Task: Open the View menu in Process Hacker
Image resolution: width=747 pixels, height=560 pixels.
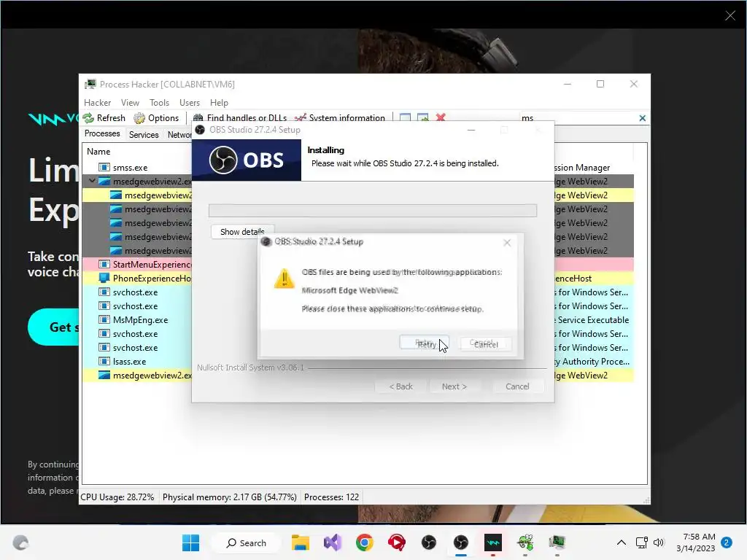Action: coord(130,102)
